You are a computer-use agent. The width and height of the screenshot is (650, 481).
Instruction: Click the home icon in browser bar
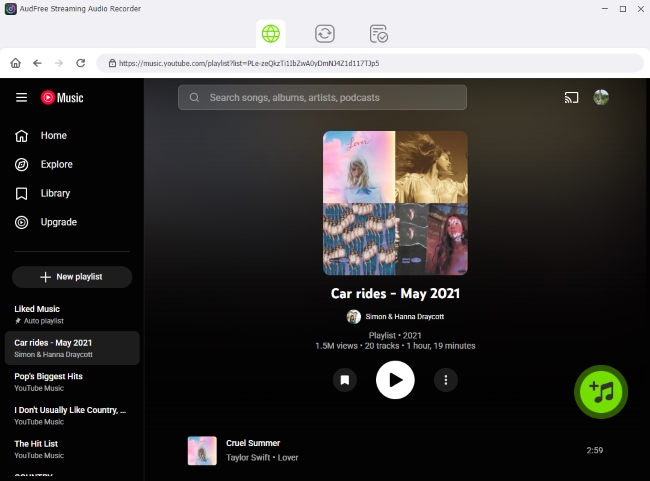pos(15,63)
